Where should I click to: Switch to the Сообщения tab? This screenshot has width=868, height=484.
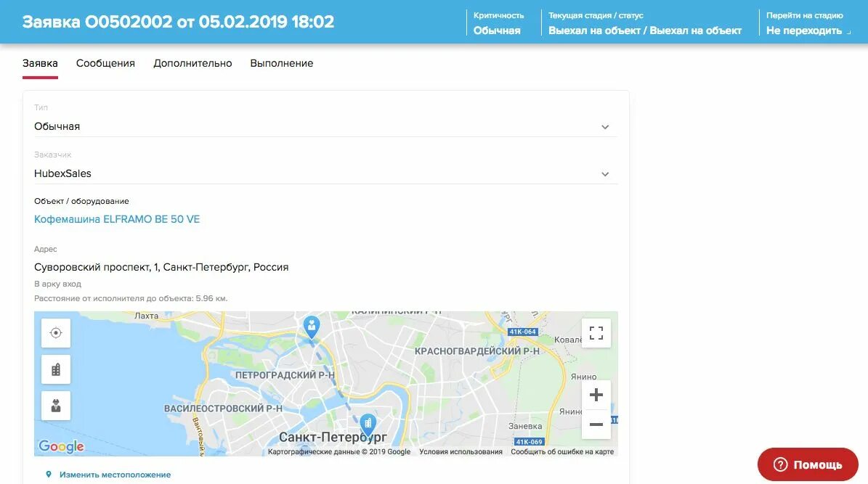[x=105, y=64]
